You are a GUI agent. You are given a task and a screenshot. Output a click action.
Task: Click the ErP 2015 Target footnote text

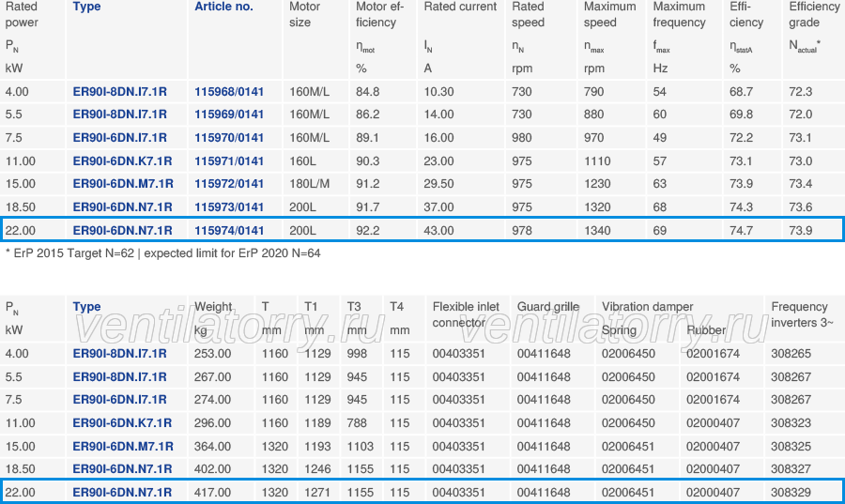pos(162,253)
